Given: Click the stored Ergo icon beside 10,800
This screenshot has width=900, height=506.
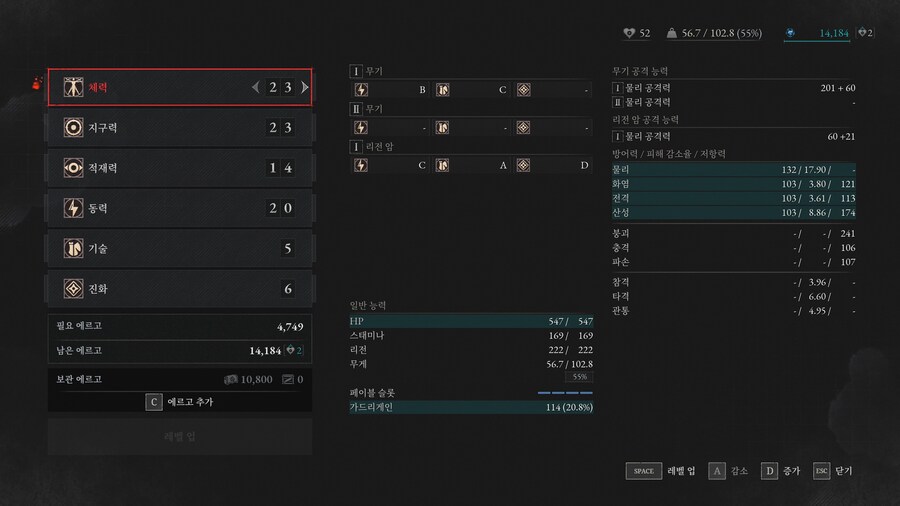Looking at the screenshot, I should [231, 379].
